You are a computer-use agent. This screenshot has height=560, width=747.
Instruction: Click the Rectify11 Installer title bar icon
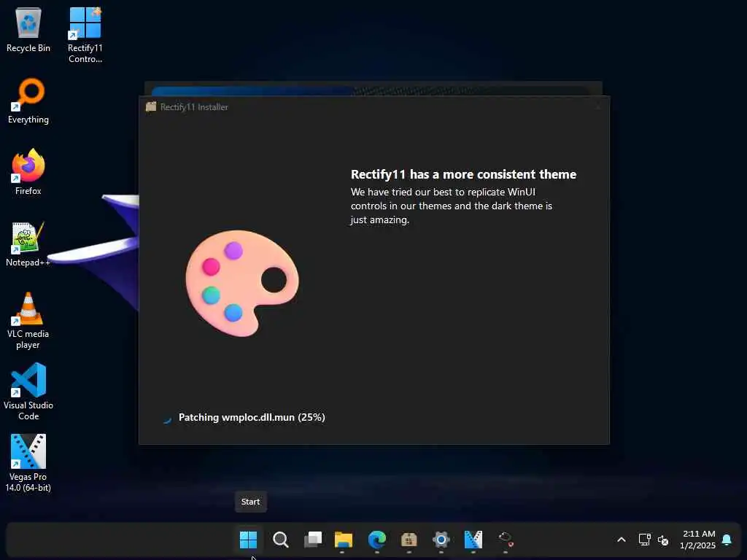click(x=151, y=106)
